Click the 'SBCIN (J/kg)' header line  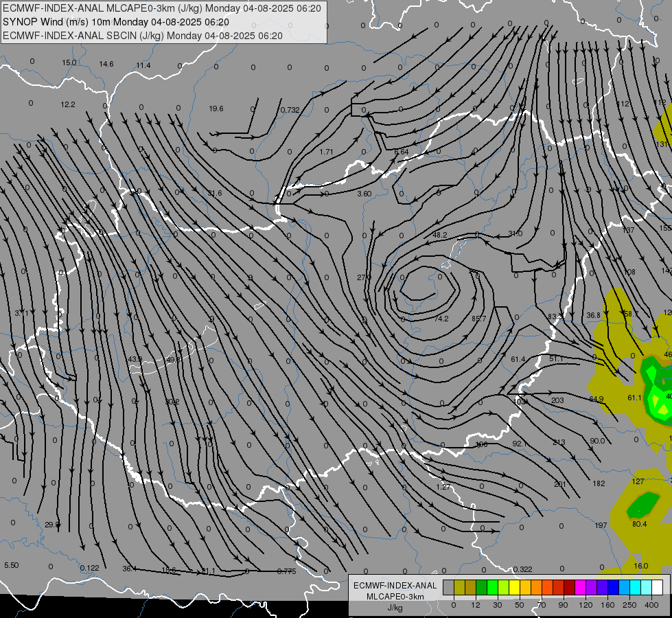143,36
